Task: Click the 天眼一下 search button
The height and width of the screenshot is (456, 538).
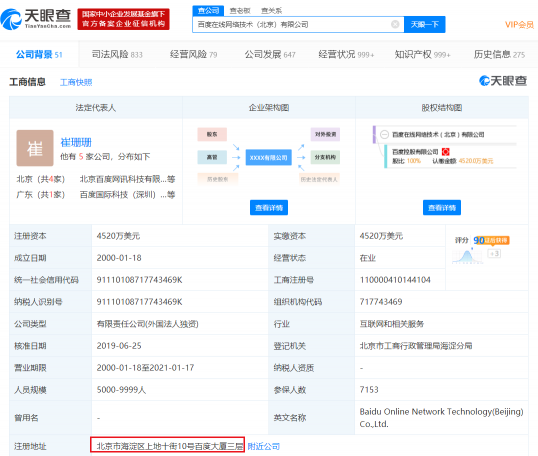Action: pyautogui.click(x=424, y=24)
